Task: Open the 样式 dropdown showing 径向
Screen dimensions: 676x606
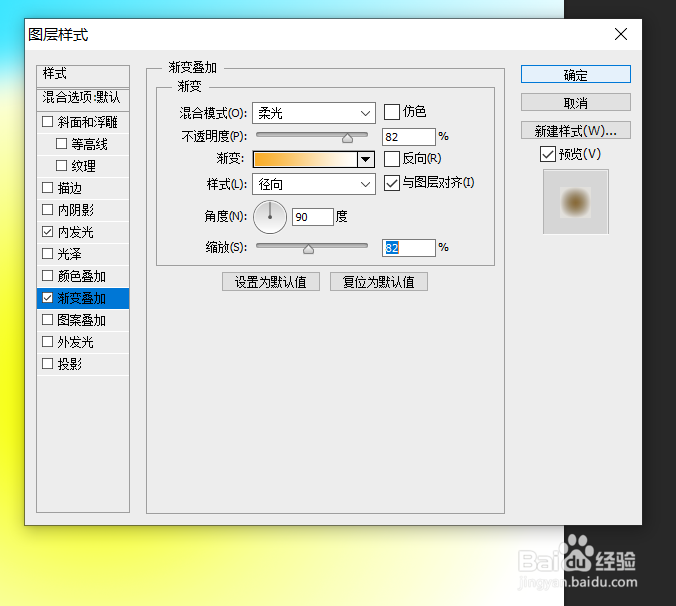Action: [314, 184]
